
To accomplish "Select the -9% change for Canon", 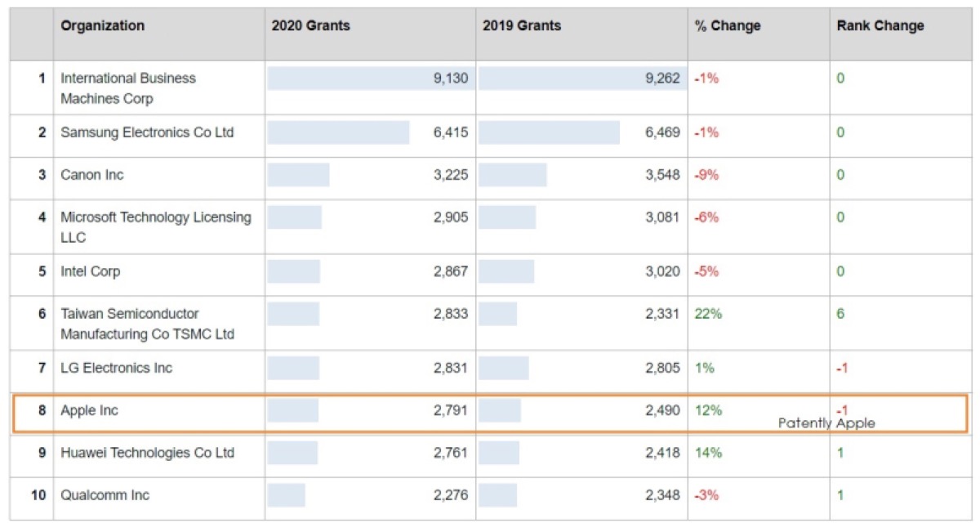I will coord(706,175).
